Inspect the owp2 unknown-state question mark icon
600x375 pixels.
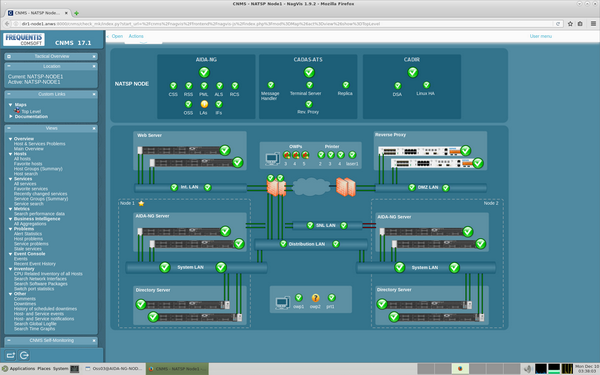tap(315, 298)
